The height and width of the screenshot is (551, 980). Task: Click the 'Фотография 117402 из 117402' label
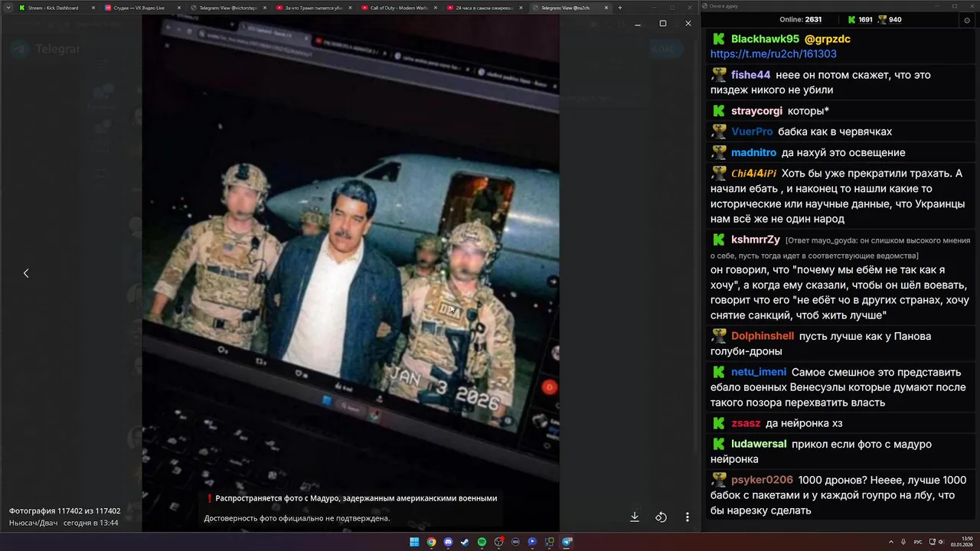pyautogui.click(x=64, y=510)
